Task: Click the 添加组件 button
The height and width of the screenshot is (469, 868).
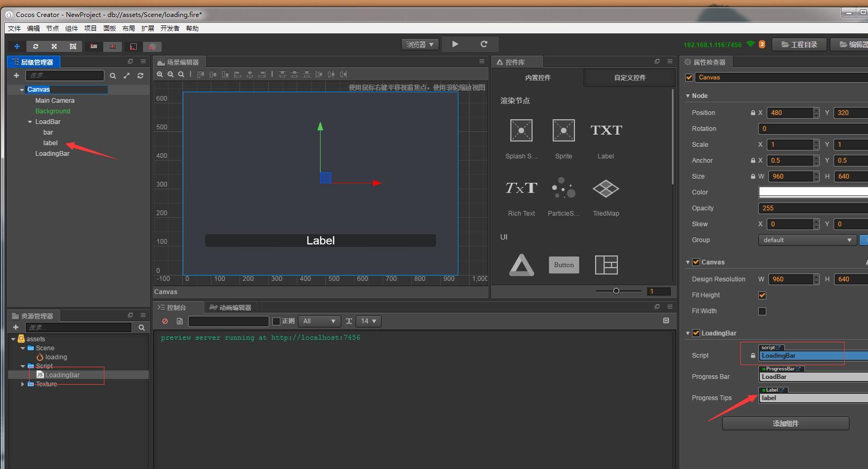Action: (x=785, y=423)
